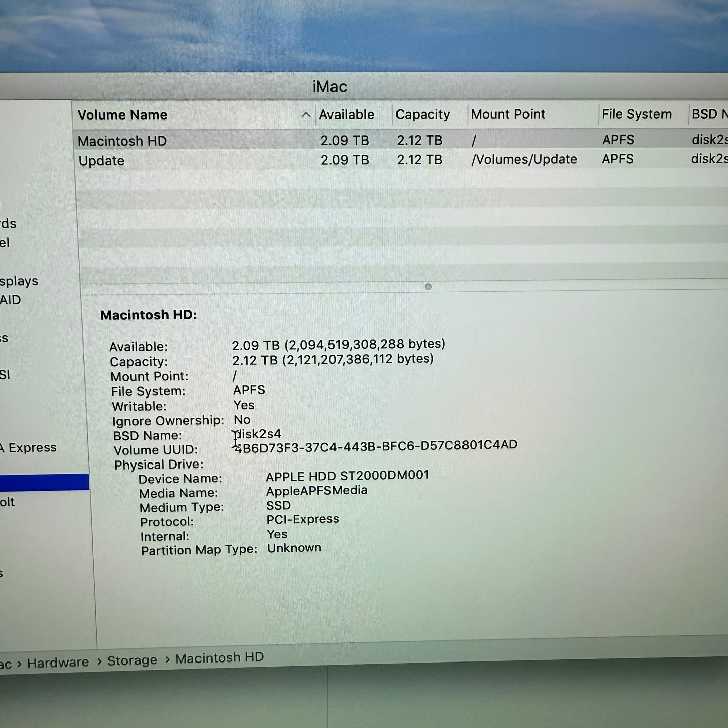Sort volumes by the Capacity column

[422, 115]
